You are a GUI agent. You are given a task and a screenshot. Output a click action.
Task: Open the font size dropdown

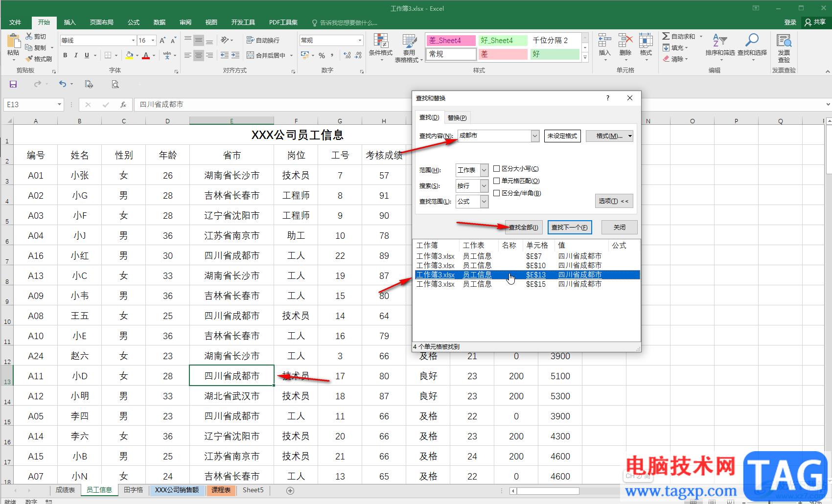coord(153,40)
